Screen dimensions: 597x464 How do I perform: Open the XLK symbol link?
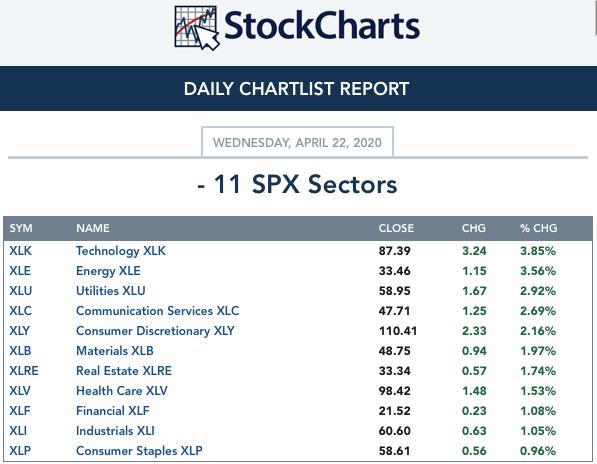21,251
